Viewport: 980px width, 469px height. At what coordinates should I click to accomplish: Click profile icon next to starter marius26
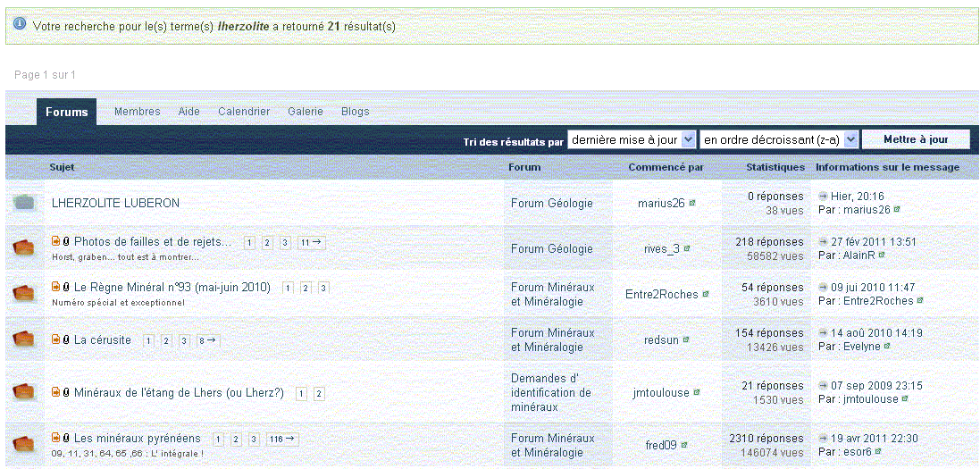pos(692,204)
